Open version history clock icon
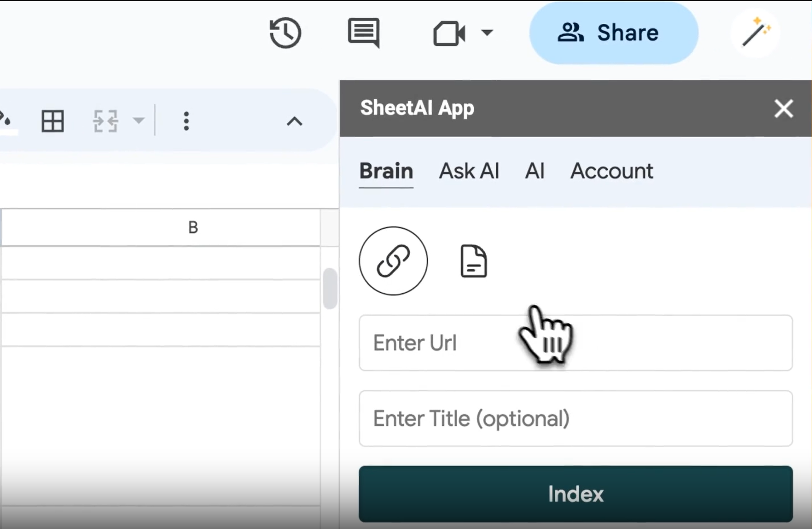Image resolution: width=812 pixels, height=529 pixels. coord(285,33)
